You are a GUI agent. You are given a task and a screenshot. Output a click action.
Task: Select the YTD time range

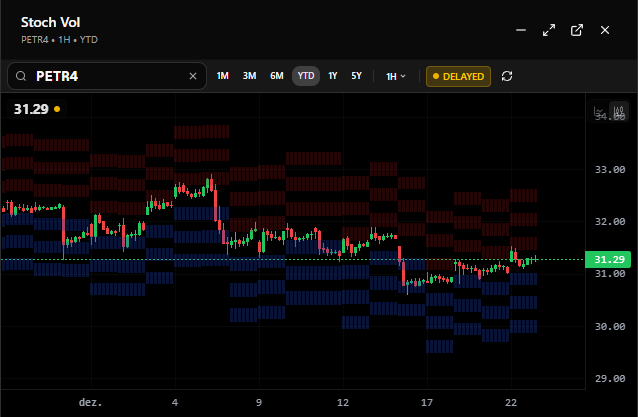pyautogui.click(x=306, y=76)
